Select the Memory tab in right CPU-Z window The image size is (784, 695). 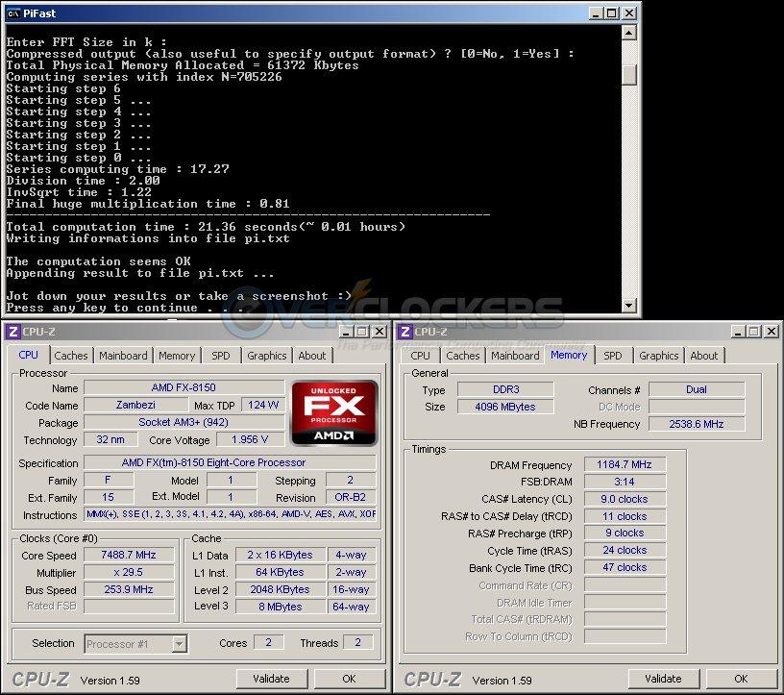tap(569, 355)
